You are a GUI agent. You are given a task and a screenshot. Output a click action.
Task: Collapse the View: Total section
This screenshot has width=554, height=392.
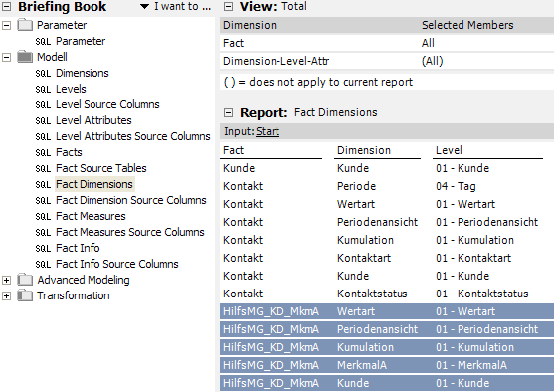pyautogui.click(x=229, y=6)
